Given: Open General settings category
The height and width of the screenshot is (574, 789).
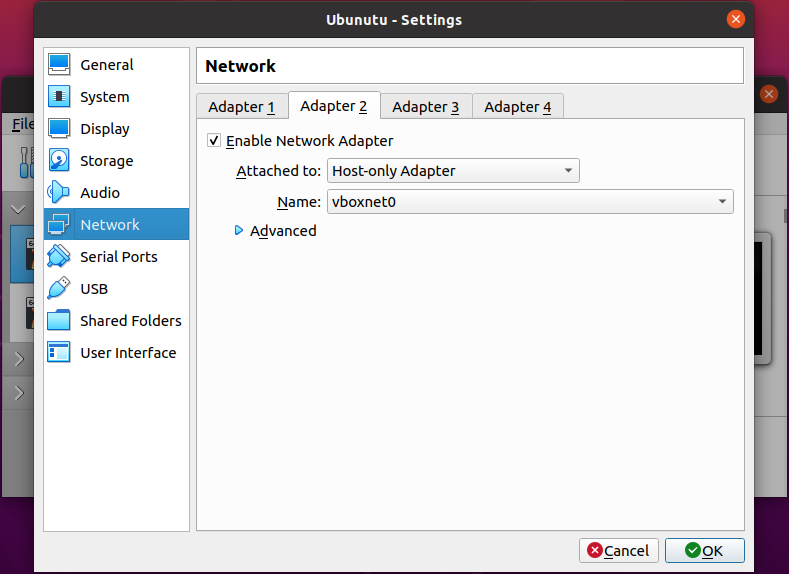Looking at the screenshot, I should 116,64.
